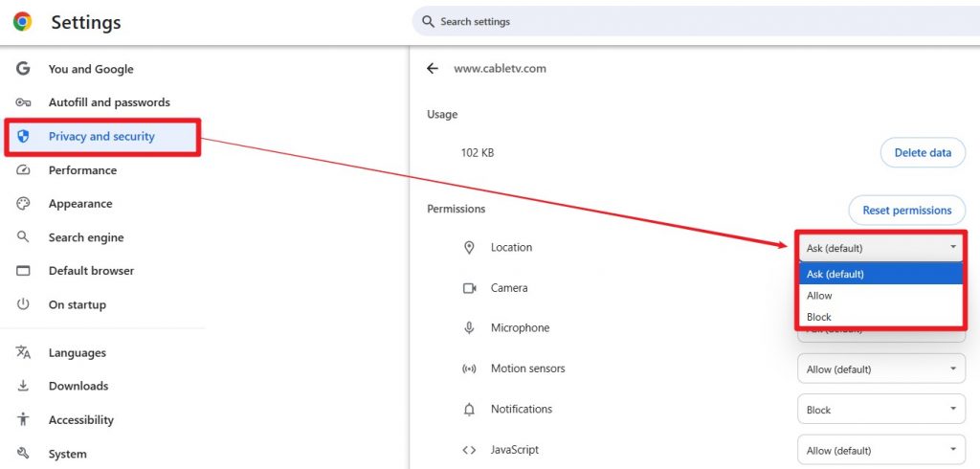Click the Notifications permission label
This screenshot has height=469, width=980.
tap(522, 410)
